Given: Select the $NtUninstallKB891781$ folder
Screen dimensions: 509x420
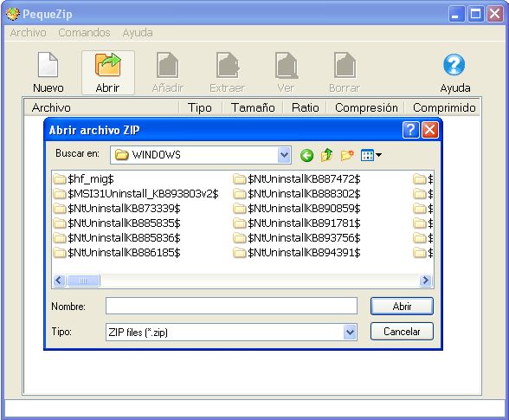Looking at the screenshot, I should [297, 223].
